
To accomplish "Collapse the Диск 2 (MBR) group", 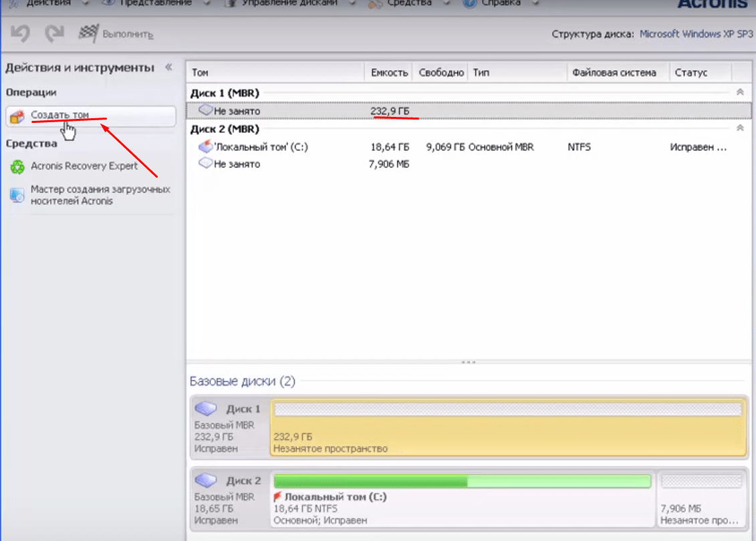I will click(739, 128).
